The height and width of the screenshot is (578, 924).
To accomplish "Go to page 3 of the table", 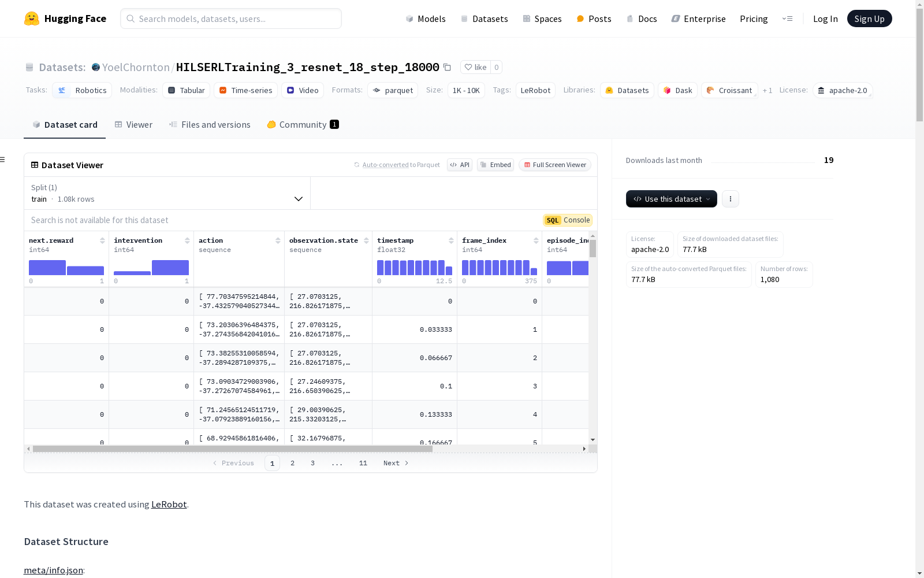I will click(313, 463).
